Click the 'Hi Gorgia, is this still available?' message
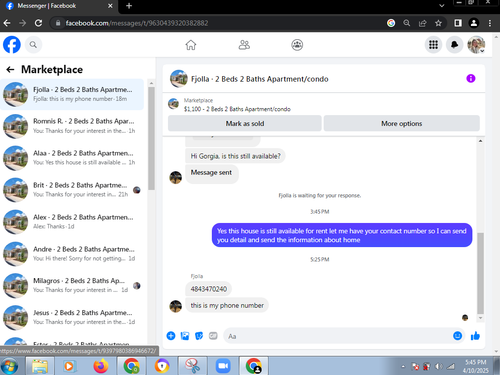 pos(235,156)
